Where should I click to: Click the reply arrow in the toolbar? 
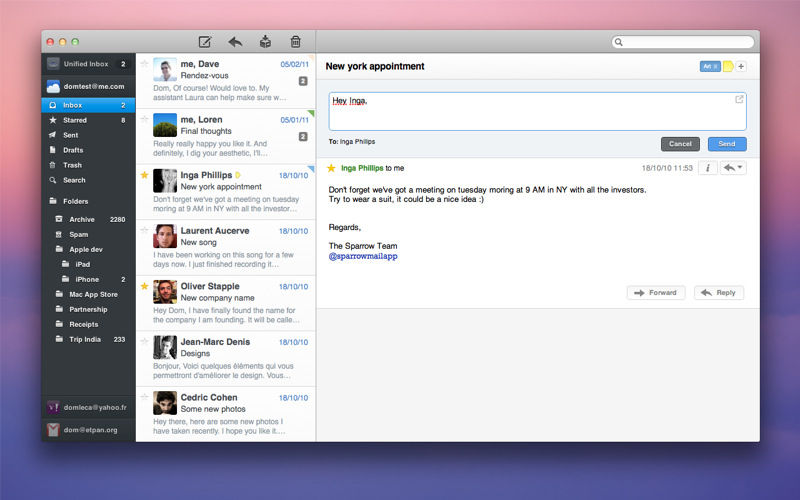pyautogui.click(x=235, y=41)
